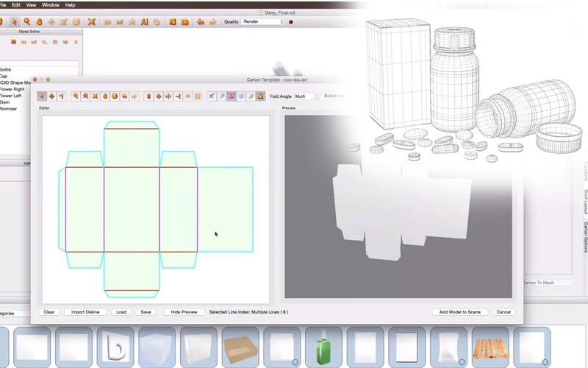Toggle the blue fold-line icon in Carton toolbar

tap(241, 96)
